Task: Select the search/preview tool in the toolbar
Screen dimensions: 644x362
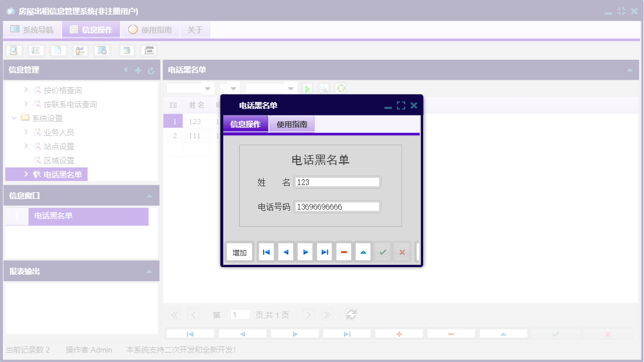Action: (13, 50)
